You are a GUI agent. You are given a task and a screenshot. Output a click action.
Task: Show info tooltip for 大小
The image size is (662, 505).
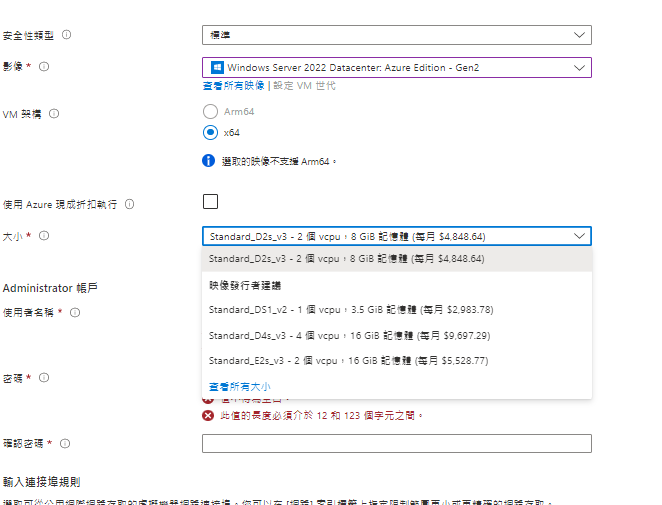(44, 236)
